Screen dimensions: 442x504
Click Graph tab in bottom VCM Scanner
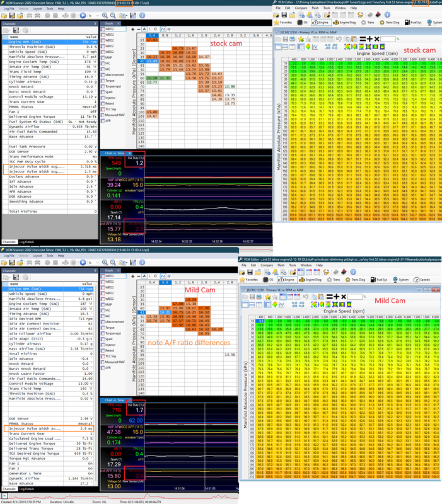point(109,270)
